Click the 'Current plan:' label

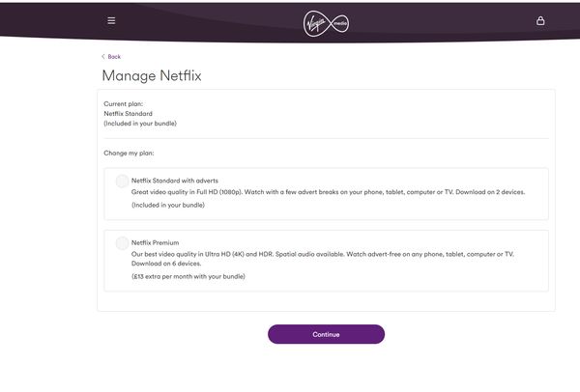point(122,102)
